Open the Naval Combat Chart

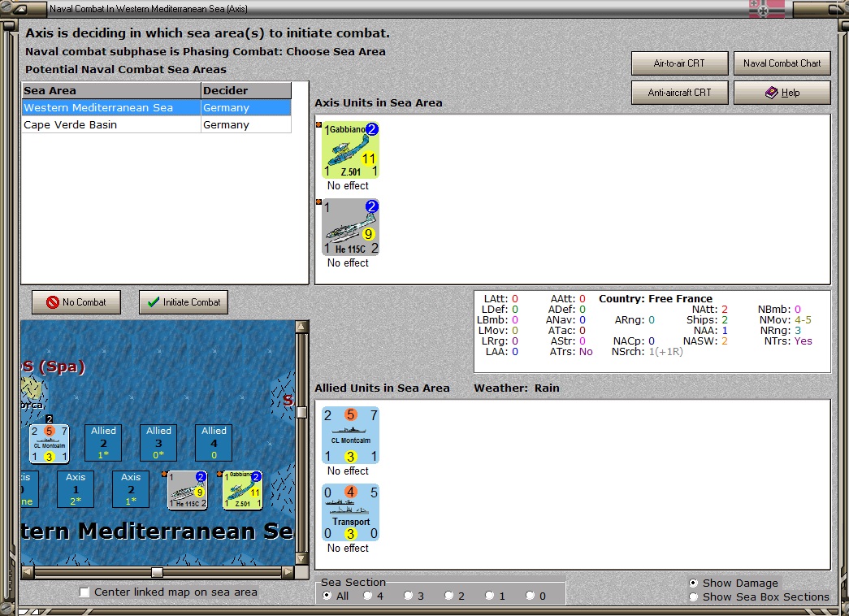pyautogui.click(x=782, y=63)
